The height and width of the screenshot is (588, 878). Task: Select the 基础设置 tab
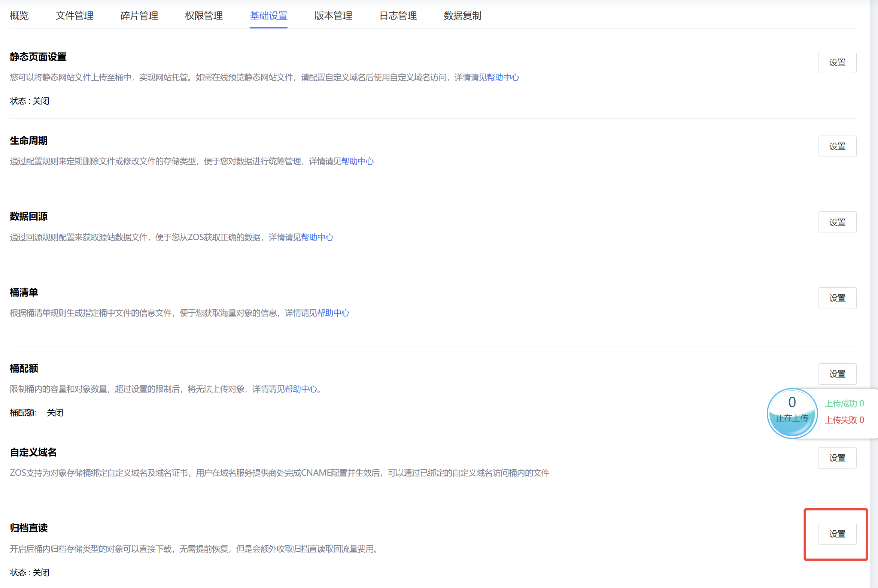point(268,16)
